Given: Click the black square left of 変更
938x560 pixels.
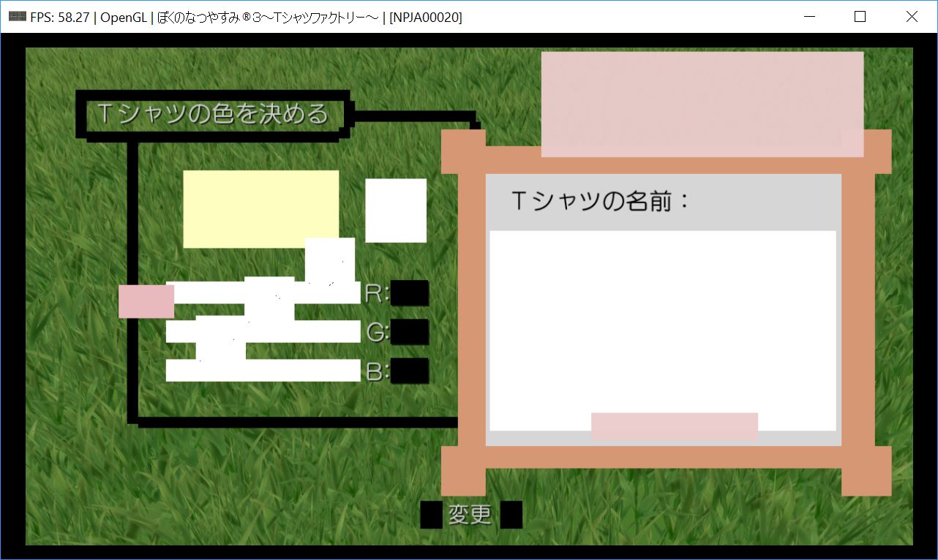Looking at the screenshot, I should click(x=432, y=515).
